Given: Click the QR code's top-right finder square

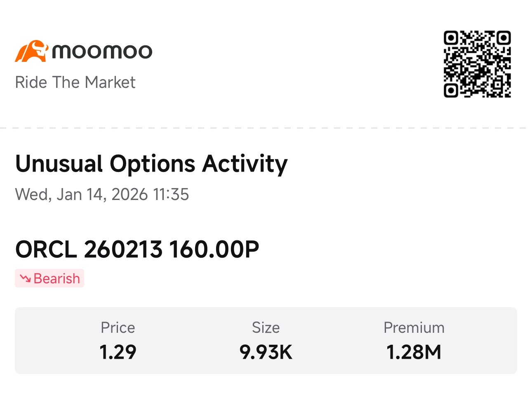Looking at the screenshot, I should click(x=504, y=38).
